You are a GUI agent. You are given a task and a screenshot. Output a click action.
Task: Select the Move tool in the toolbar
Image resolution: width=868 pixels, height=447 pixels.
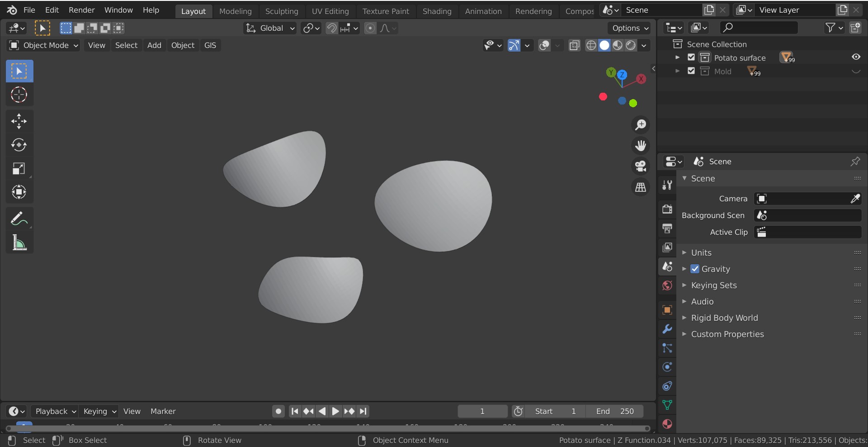click(x=19, y=121)
